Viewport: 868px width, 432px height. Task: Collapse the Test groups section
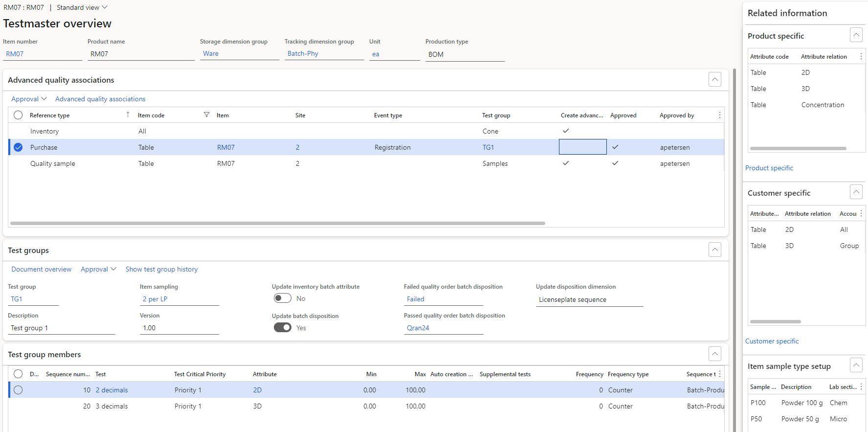[x=714, y=250]
